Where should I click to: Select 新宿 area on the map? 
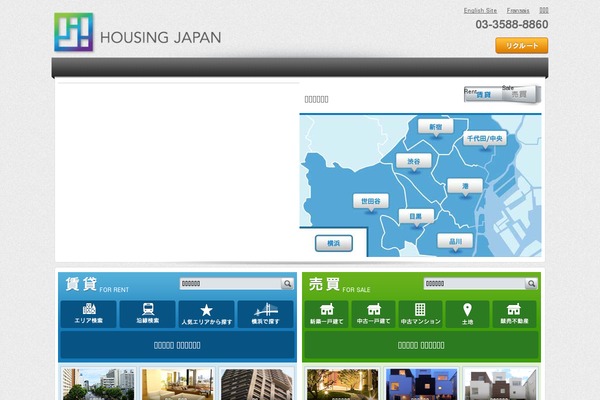pyautogui.click(x=435, y=127)
